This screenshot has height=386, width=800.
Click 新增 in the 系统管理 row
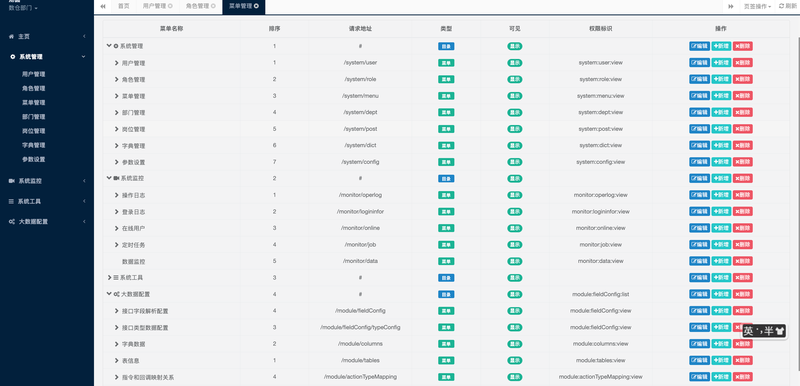721,46
